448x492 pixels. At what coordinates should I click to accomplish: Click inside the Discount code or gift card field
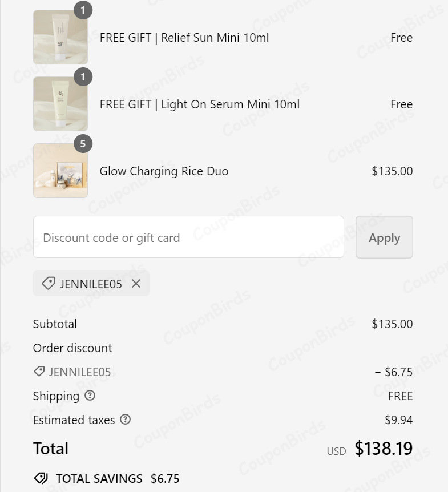coord(188,237)
